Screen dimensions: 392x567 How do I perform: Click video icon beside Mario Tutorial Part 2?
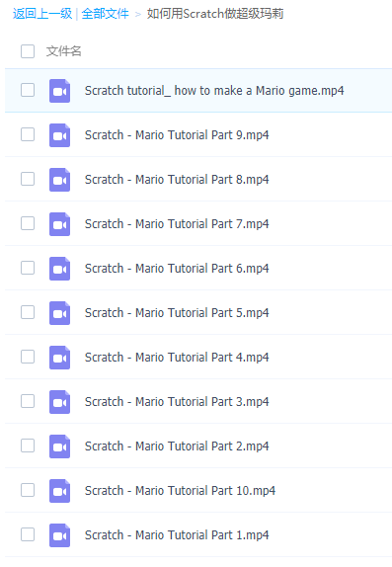[x=59, y=446]
